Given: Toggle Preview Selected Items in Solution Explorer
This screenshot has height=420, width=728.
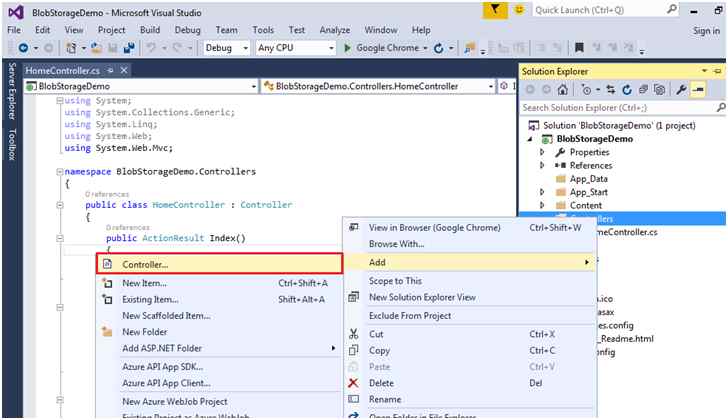Looking at the screenshot, I should (698, 90).
